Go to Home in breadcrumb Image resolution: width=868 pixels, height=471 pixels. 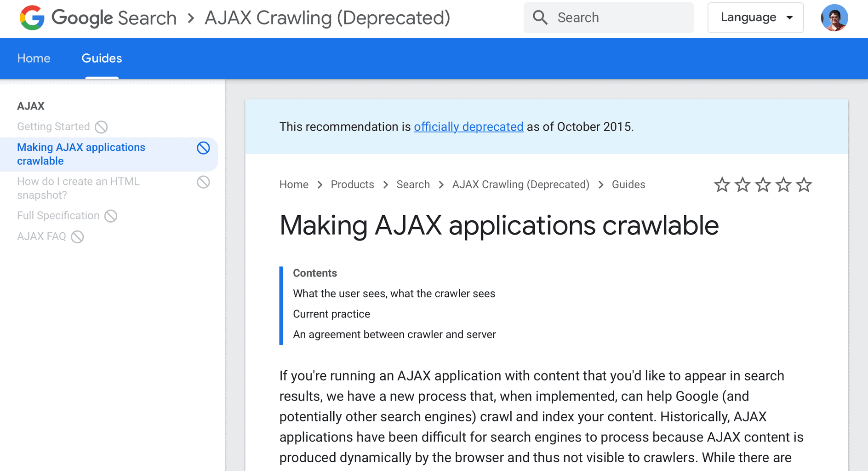click(x=294, y=184)
